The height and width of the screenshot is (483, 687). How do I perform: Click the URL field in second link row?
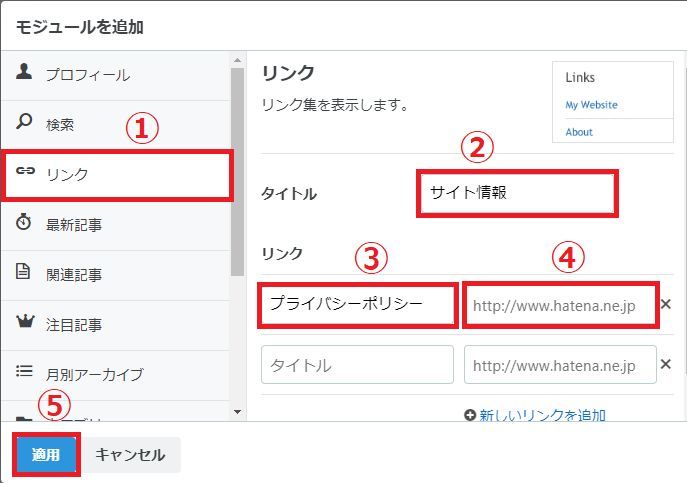click(560, 365)
